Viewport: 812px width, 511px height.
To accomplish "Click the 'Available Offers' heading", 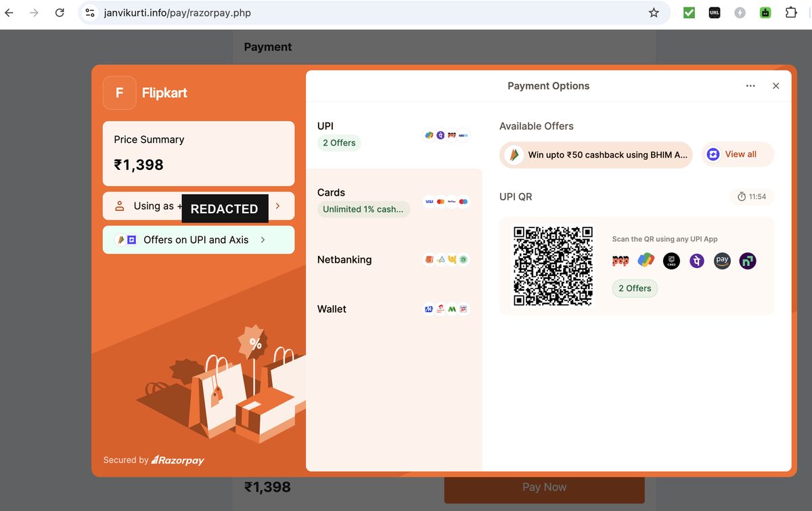I will coord(537,126).
